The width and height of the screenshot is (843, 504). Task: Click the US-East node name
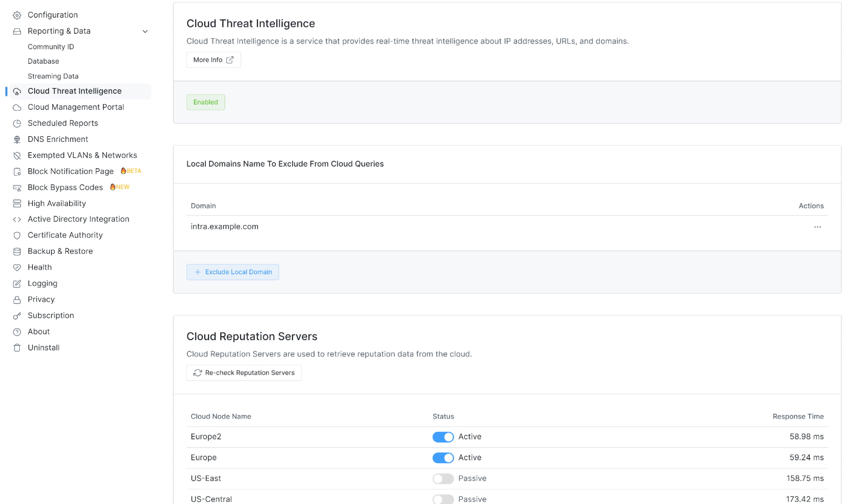tap(206, 478)
